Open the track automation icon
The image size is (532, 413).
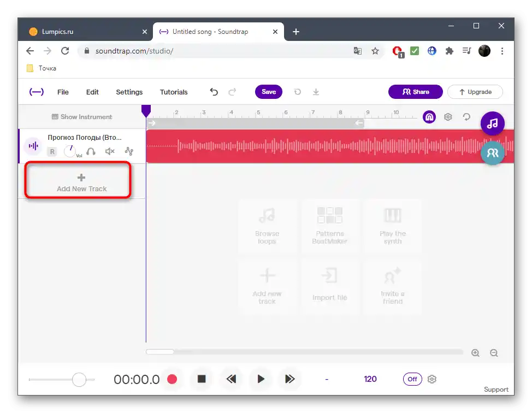pos(129,151)
